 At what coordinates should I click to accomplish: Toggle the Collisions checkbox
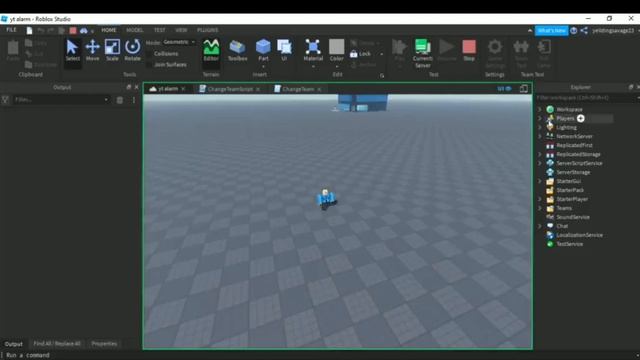click(x=149, y=53)
